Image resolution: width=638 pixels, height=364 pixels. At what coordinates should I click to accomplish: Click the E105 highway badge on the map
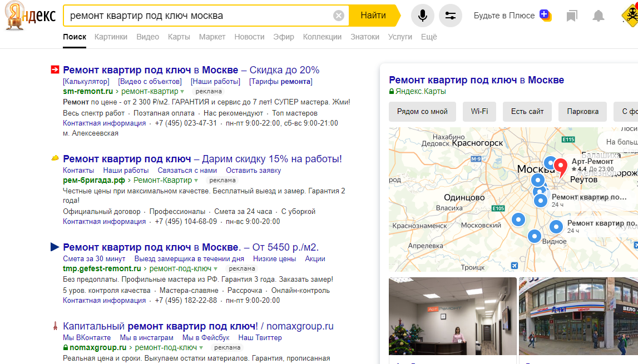[x=498, y=208]
